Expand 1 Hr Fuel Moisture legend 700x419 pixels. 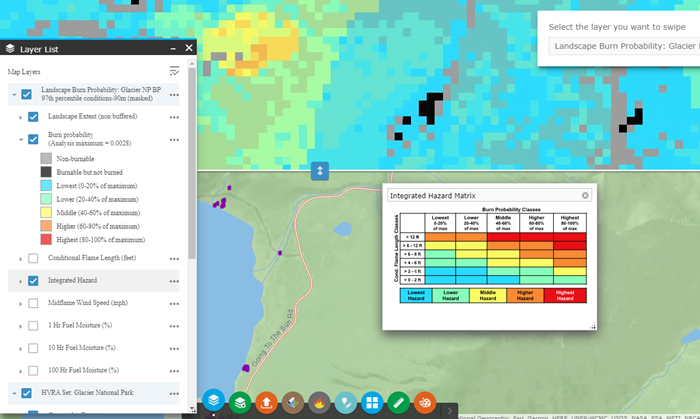pyautogui.click(x=21, y=326)
